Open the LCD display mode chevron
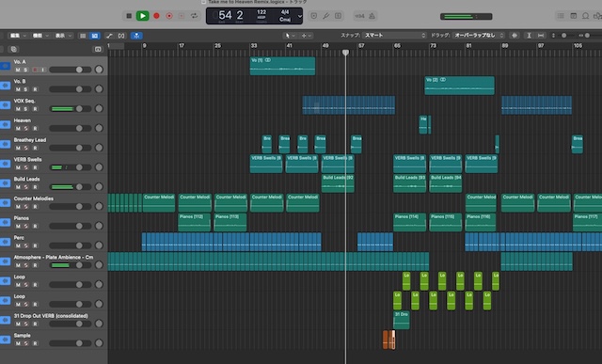 300,16
